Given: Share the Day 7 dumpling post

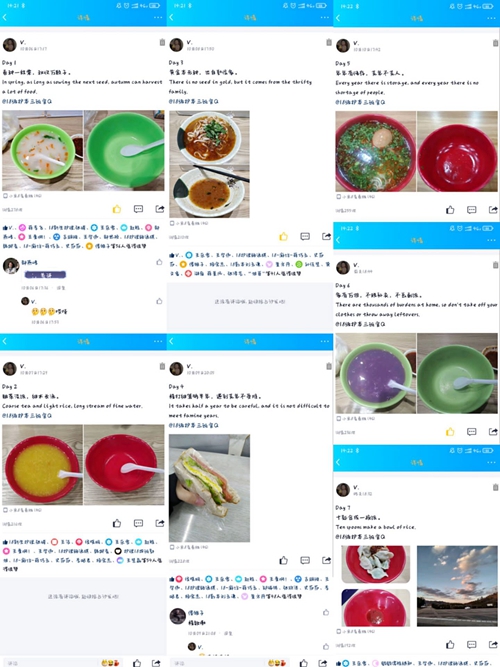Looking at the screenshot, I should [493, 645].
